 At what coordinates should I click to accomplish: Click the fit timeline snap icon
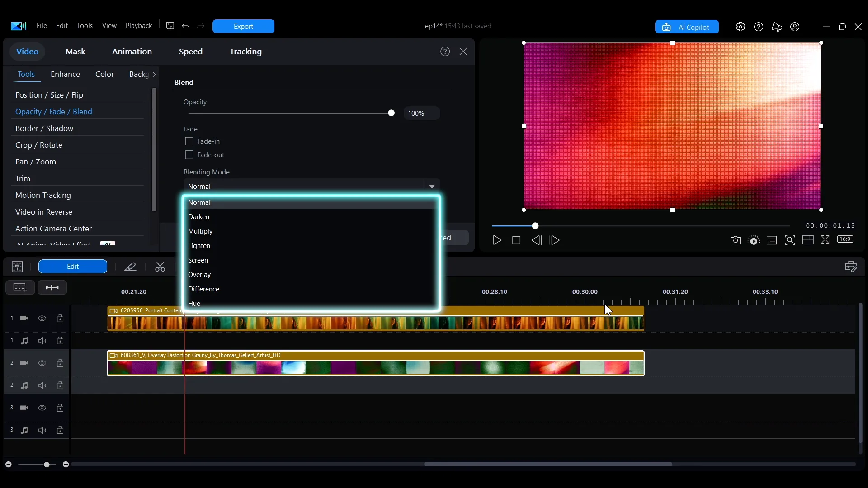tap(52, 287)
